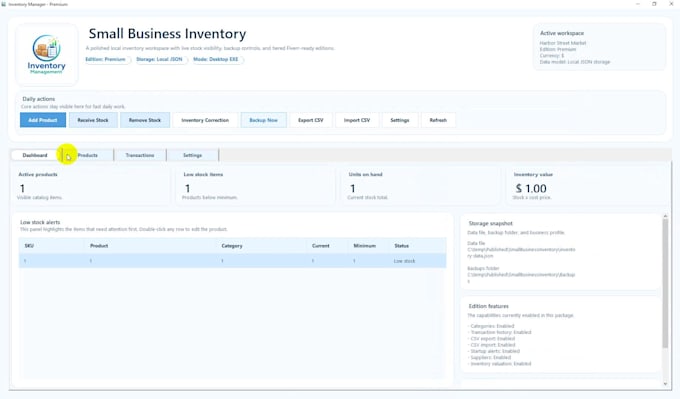Click the Inventory value $ 1.00 figure
The height and width of the screenshot is (399, 680).
(531, 189)
